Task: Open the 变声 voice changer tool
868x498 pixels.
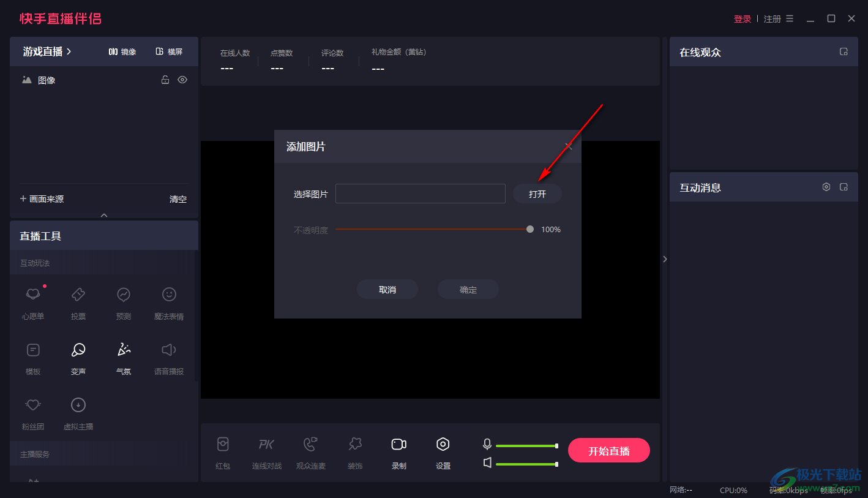Action: pyautogui.click(x=78, y=358)
